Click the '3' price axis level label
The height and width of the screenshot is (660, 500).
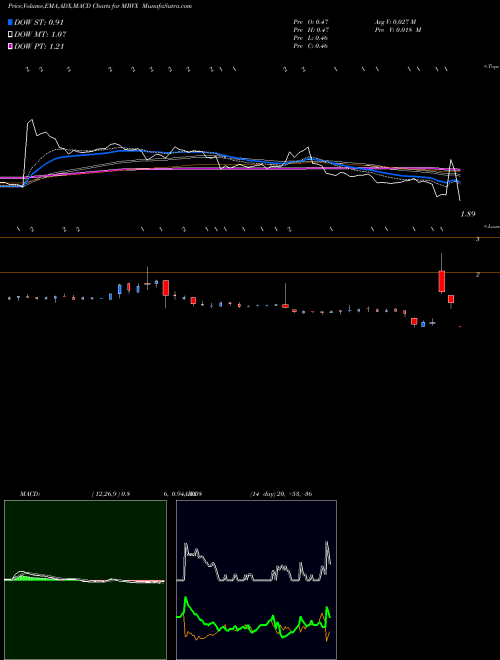[478, 239]
